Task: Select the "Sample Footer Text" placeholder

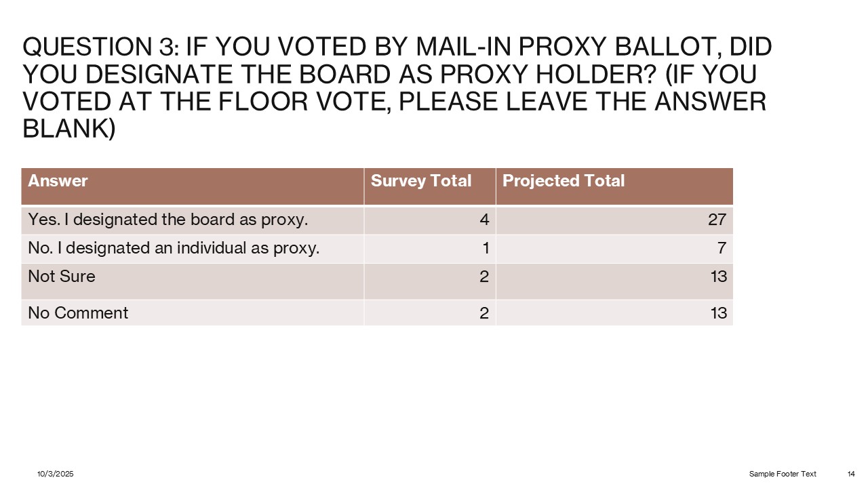Action: pyautogui.click(x=783, y=474)
